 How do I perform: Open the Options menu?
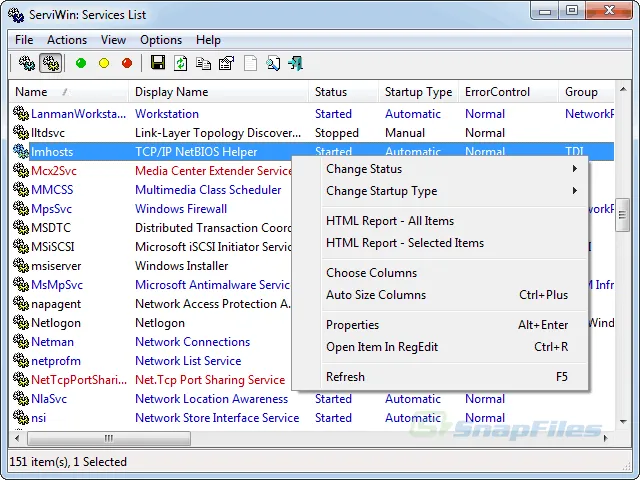tap(161, 40)
